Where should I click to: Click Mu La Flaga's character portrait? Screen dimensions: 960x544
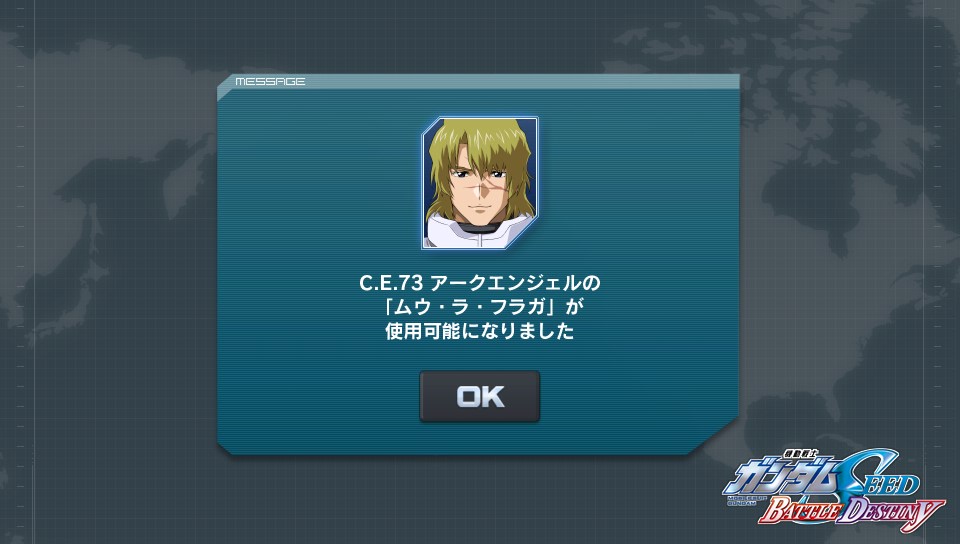479,183
